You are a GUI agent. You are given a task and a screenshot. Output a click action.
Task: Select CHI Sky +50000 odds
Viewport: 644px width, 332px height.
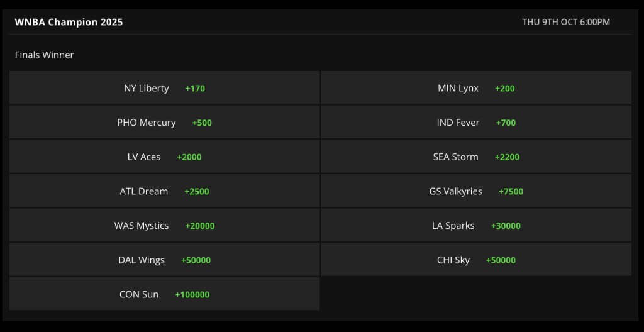point(476,260)
